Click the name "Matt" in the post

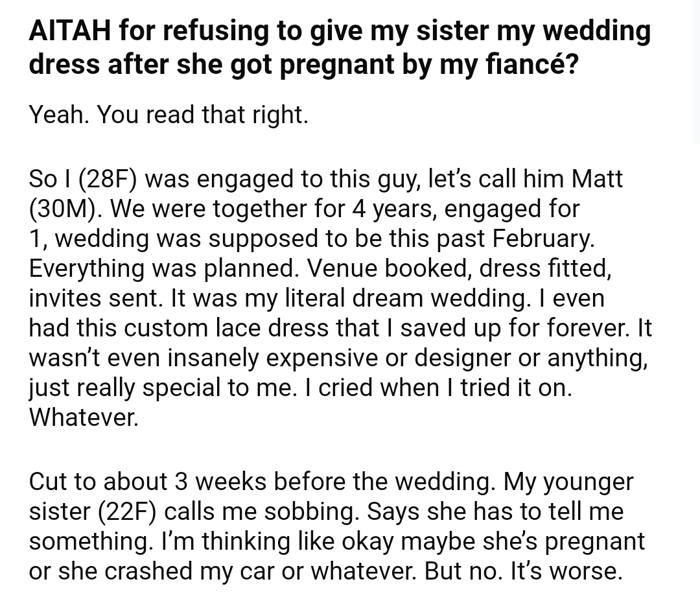click(597, 178)
